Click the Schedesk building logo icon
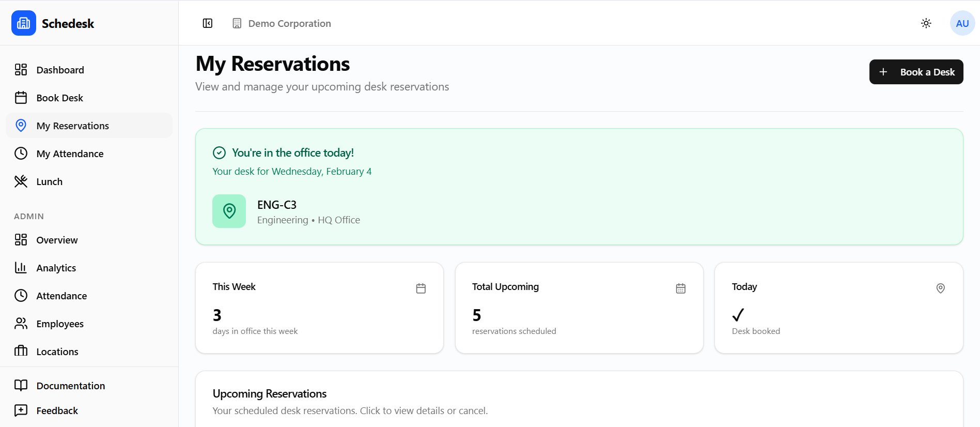 point(23,23)
